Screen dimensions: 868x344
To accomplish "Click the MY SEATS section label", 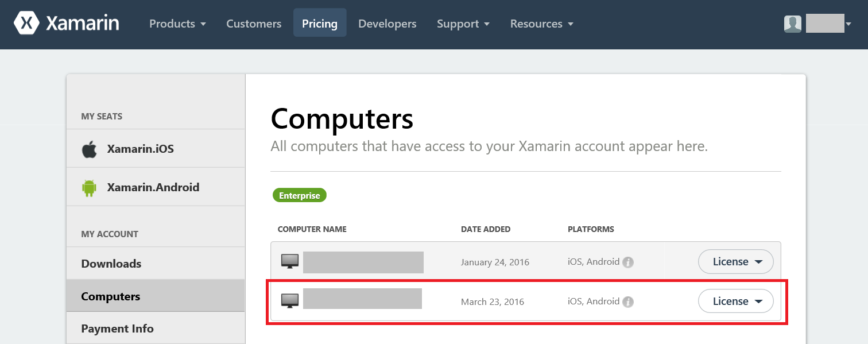I will pyautogui.click(x=102, y=116).
